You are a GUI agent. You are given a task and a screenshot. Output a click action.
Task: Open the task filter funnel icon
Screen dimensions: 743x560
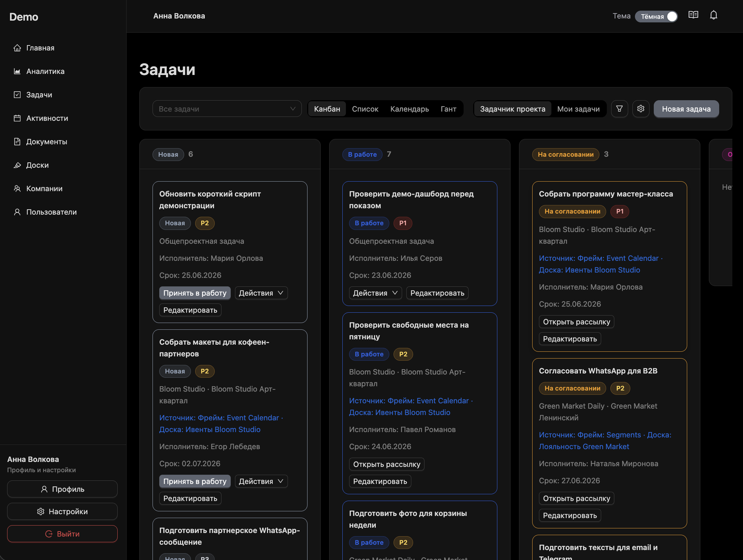tap(619, 109)
